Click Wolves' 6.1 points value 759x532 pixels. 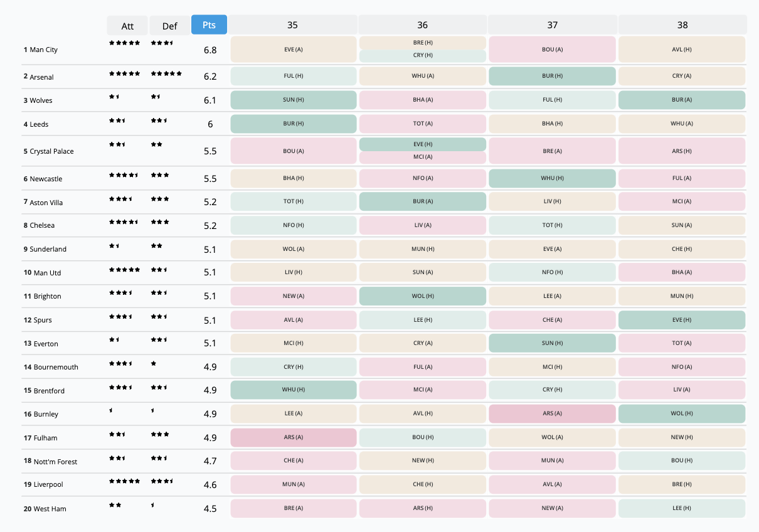pyautogui.click(x=210, y=100)
